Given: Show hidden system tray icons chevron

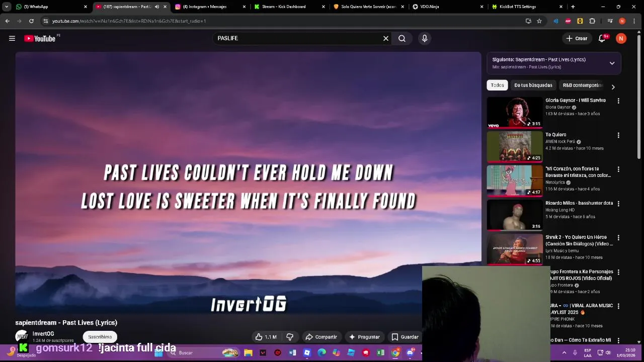Looking at the screenshot, I should click(x=564, y=353).
